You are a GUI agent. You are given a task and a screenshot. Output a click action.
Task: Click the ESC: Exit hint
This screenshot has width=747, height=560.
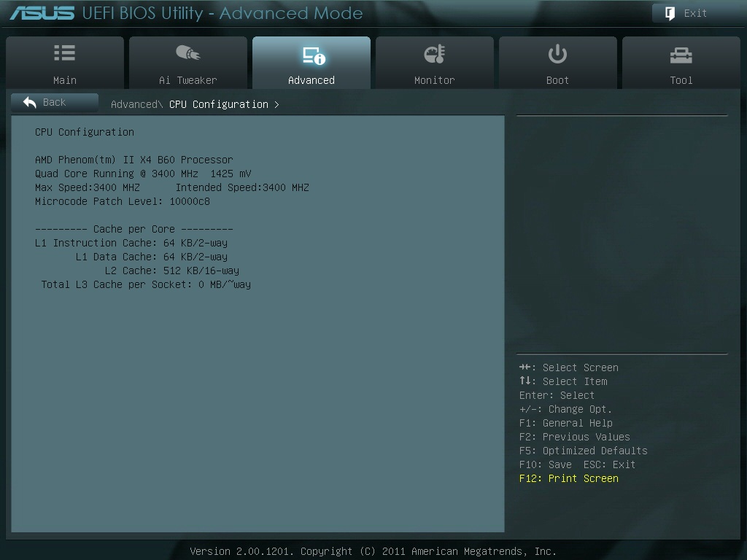609,464
